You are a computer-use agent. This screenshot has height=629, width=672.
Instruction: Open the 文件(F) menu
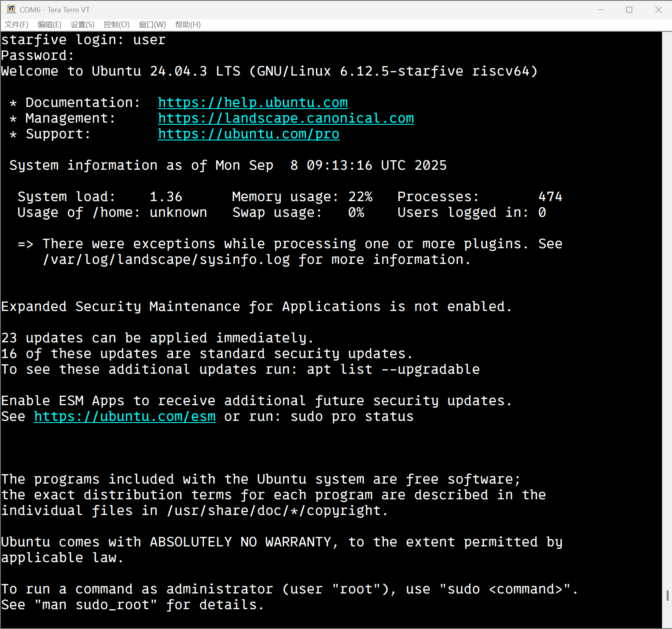coord(17,25)
